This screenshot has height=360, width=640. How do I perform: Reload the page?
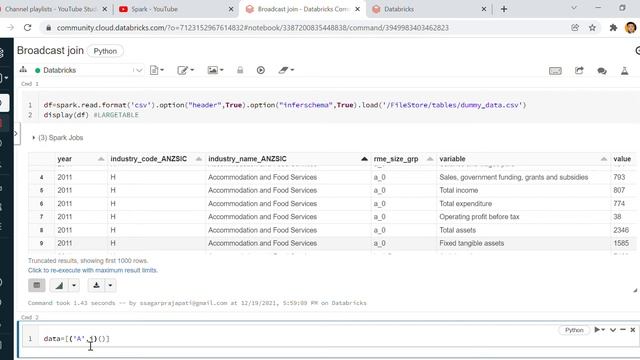point(27,28)
